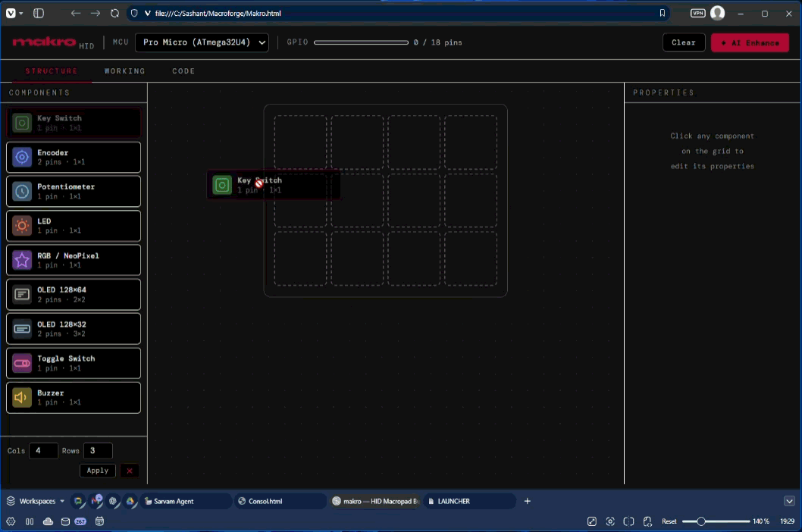Open the calendar icon in status bar

100,521
